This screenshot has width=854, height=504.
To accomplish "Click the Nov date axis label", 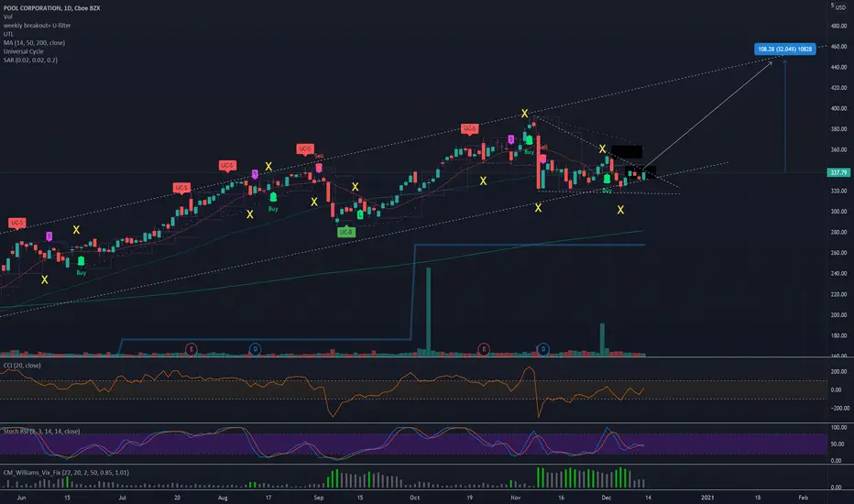I will [x=515, y=498].
